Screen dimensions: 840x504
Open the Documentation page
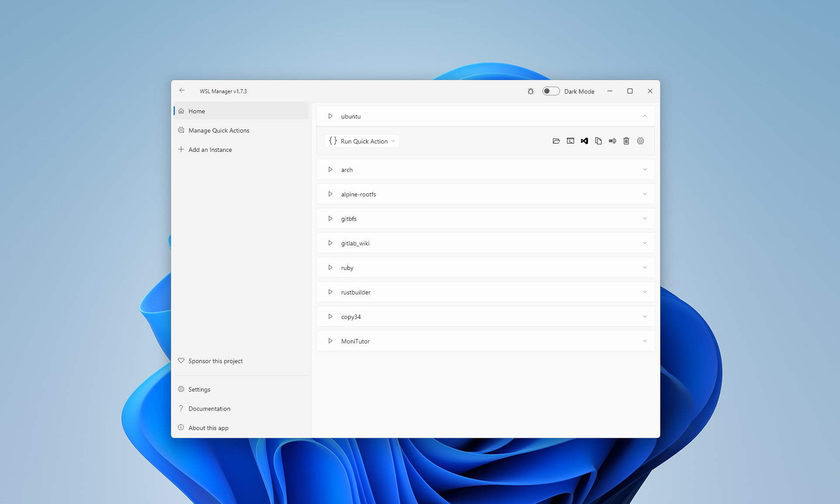[209, 409]
